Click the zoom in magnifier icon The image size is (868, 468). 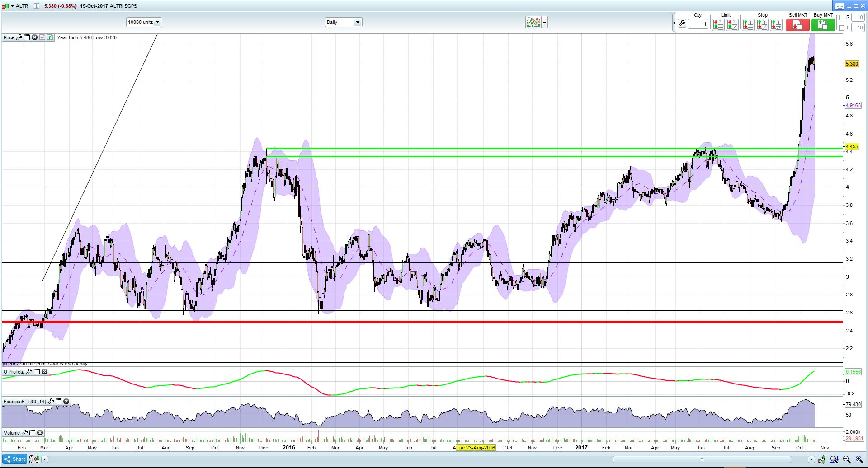[859, 459]
